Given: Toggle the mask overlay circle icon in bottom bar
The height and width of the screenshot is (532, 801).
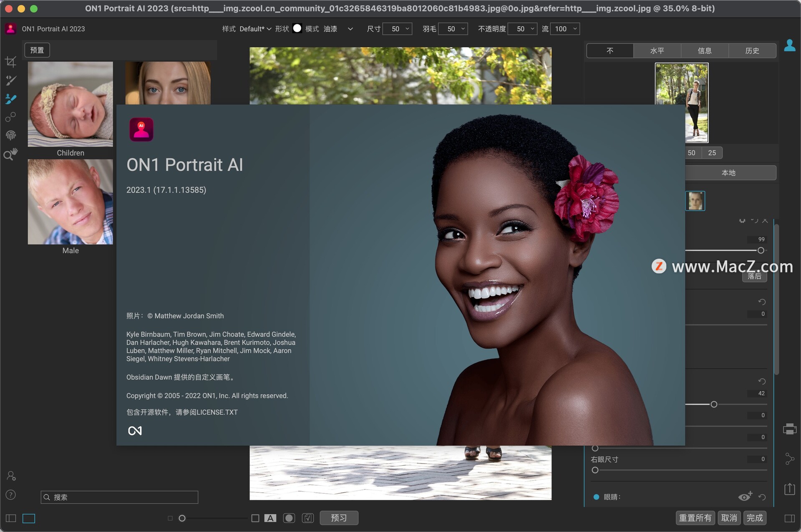Looking at the screenshot, I should [x=289, y=518].
